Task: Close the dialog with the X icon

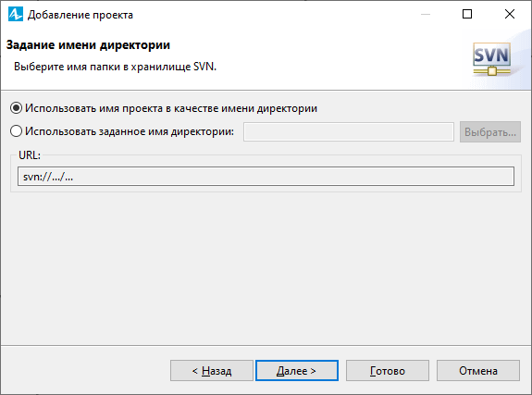Action: [510, 14]
